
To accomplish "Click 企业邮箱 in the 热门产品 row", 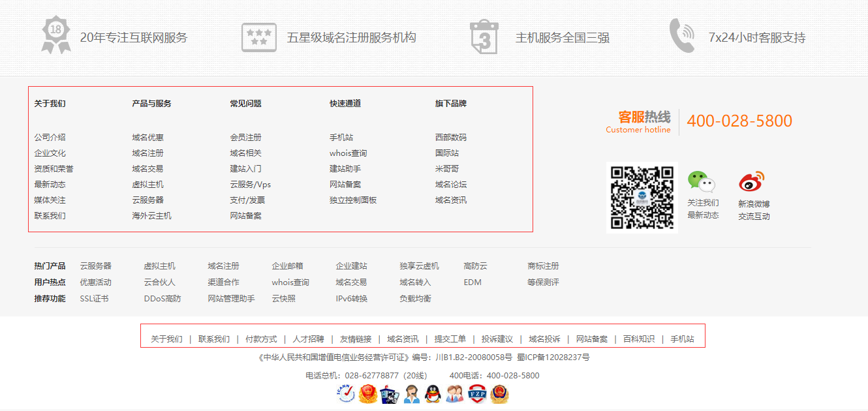I will (x=287, y=266).
